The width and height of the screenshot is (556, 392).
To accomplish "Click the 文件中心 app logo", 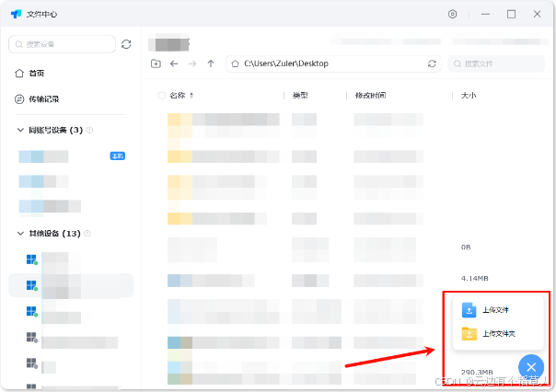I will pos(16,14).
